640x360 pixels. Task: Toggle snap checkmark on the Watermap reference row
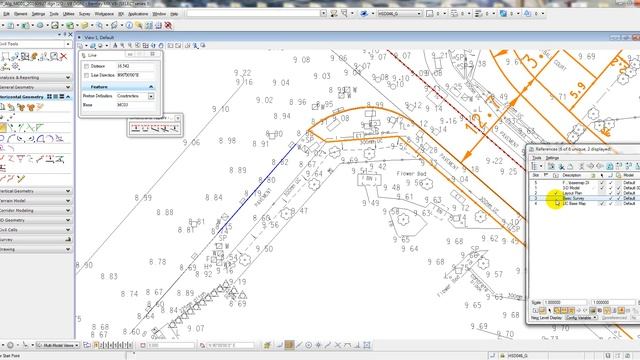[611, 183]
